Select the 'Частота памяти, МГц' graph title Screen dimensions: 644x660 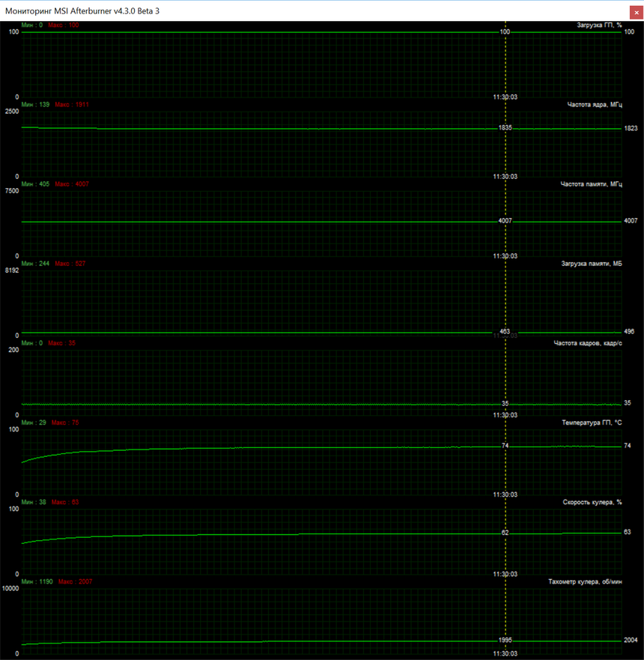[x=591, y=184]
